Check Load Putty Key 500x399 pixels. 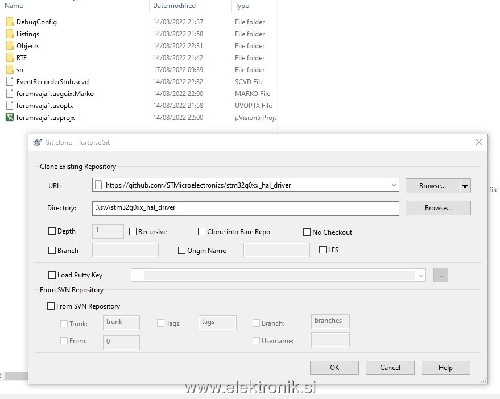(52, 275)
